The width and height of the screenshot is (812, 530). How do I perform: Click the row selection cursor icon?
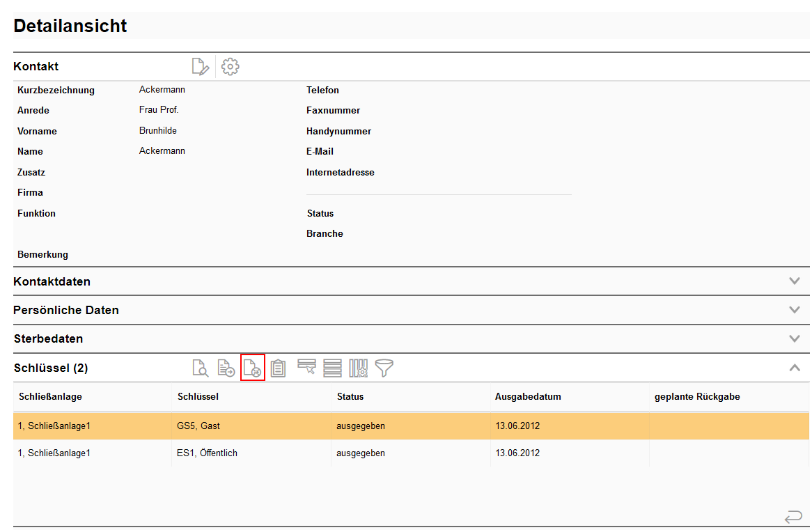306,367
